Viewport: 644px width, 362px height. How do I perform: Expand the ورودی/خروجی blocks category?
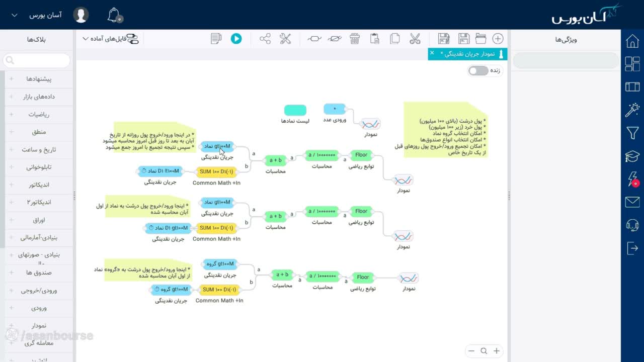point(38,290)
